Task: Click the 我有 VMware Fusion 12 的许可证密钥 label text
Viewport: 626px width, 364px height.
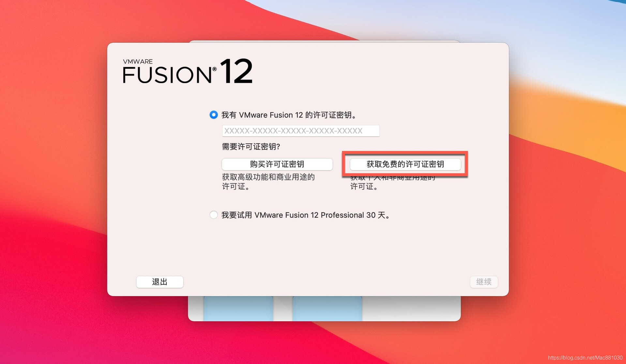Action: (x=289, y=115)
